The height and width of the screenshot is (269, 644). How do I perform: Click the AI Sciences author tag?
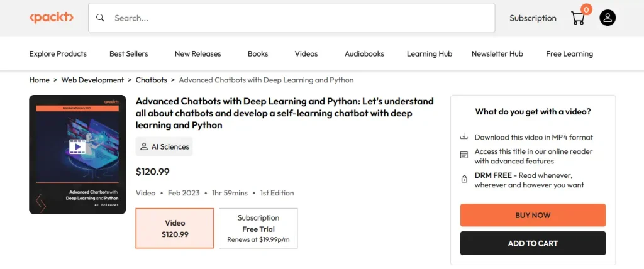pyautogui.click(x=164, y=146)
